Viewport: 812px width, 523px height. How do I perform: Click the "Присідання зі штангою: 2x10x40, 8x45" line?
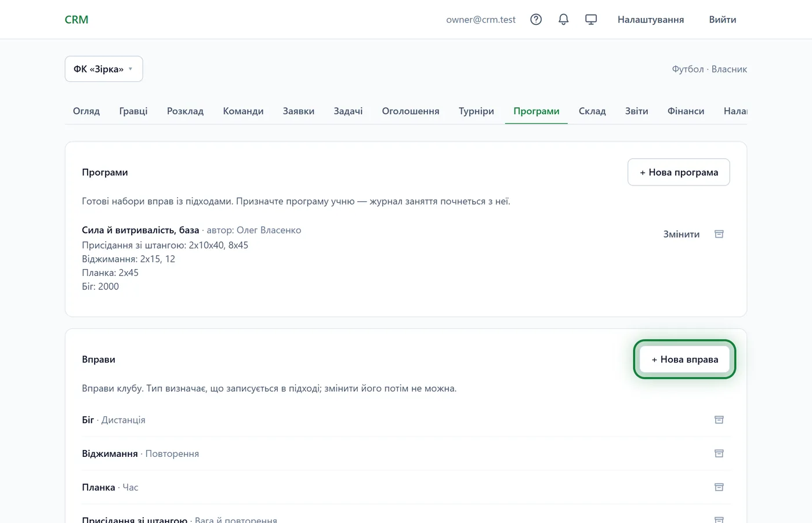[165, 245]
